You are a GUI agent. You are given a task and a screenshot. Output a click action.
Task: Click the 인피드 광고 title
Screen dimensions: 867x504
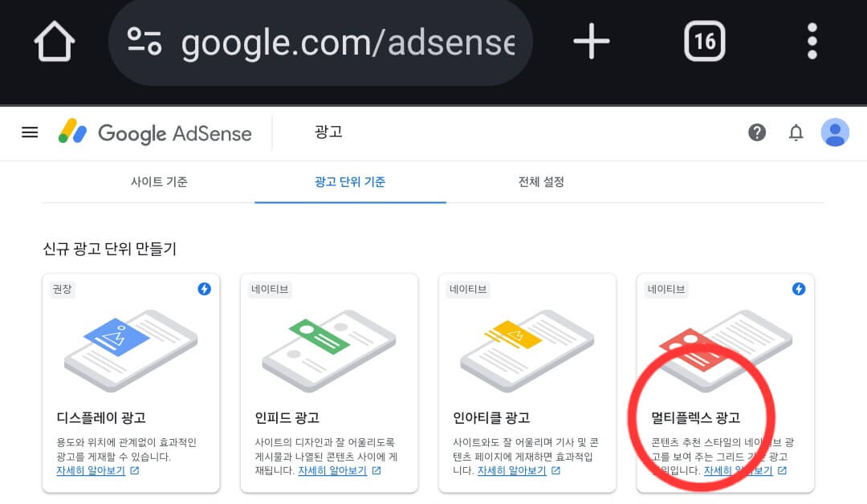pyautogui.click(x=287, y=418)
